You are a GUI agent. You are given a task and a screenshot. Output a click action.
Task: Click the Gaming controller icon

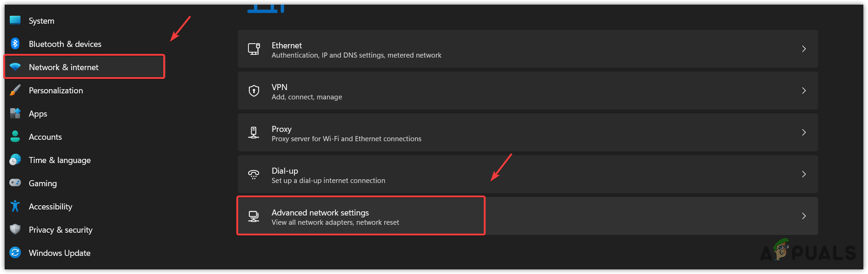(15, 183)
